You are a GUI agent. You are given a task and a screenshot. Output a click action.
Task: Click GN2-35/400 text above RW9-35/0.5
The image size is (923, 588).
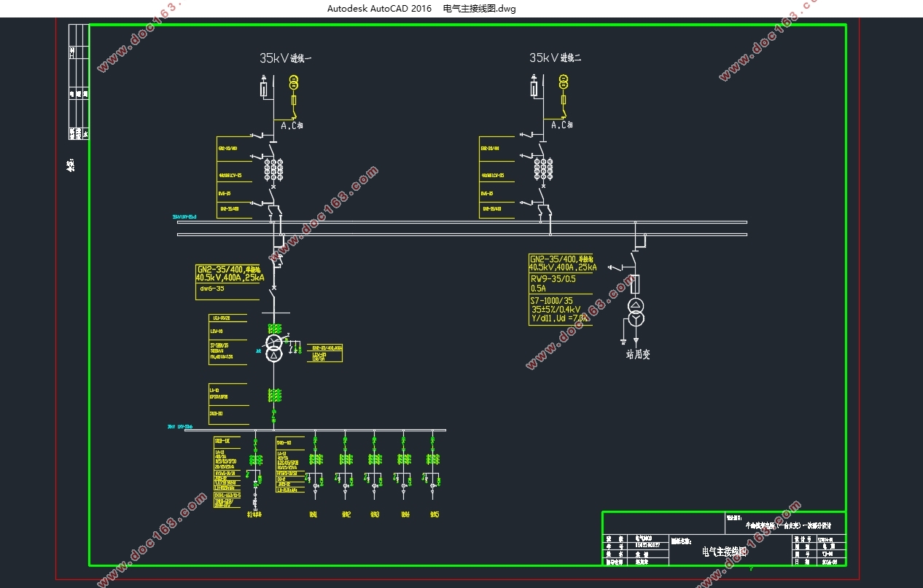pyautogui.click(x=554, y=259)
